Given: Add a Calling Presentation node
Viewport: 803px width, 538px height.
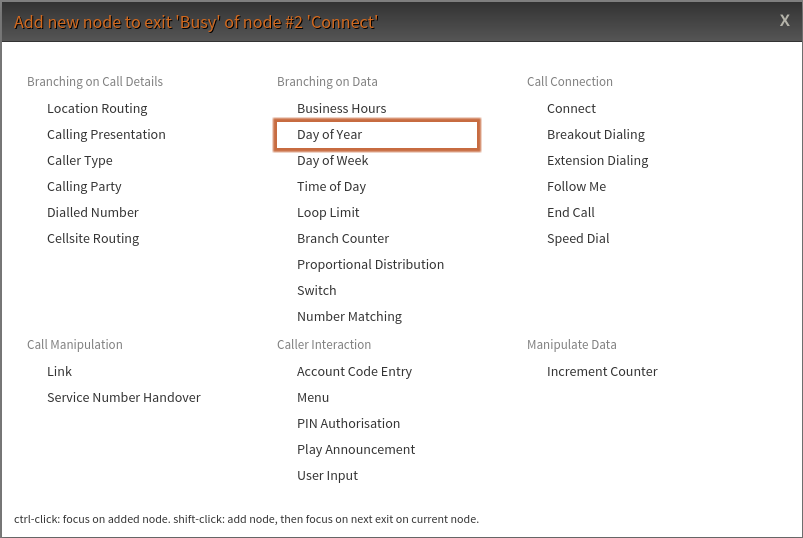Looking at the screenshot, I should pos(106,134).
